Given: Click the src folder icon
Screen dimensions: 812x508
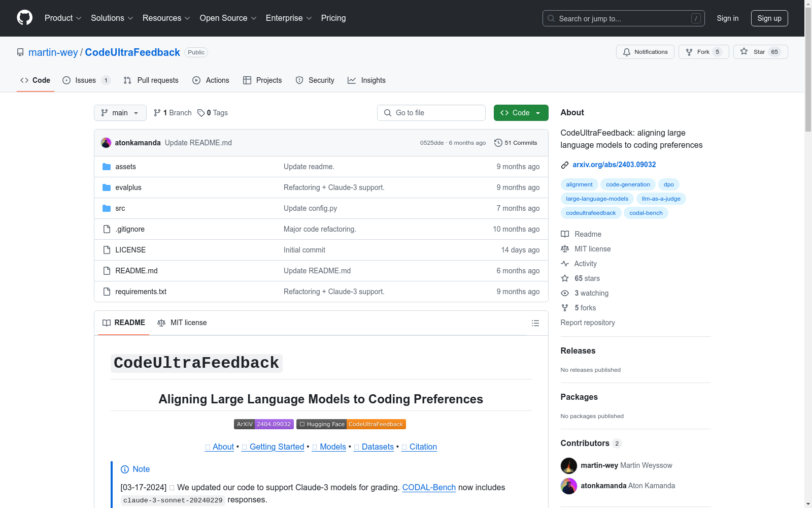Looking at the screenshot, I should (x=107, y=208).
